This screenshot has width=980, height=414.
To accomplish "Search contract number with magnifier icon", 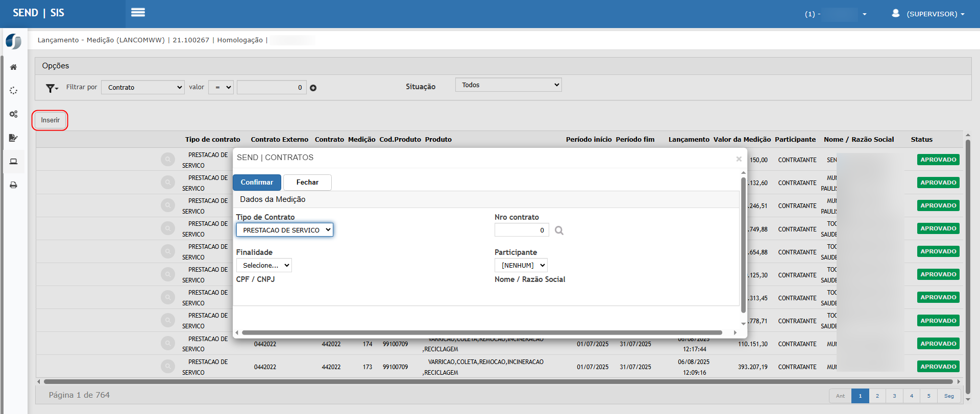I will pos(559,230).
